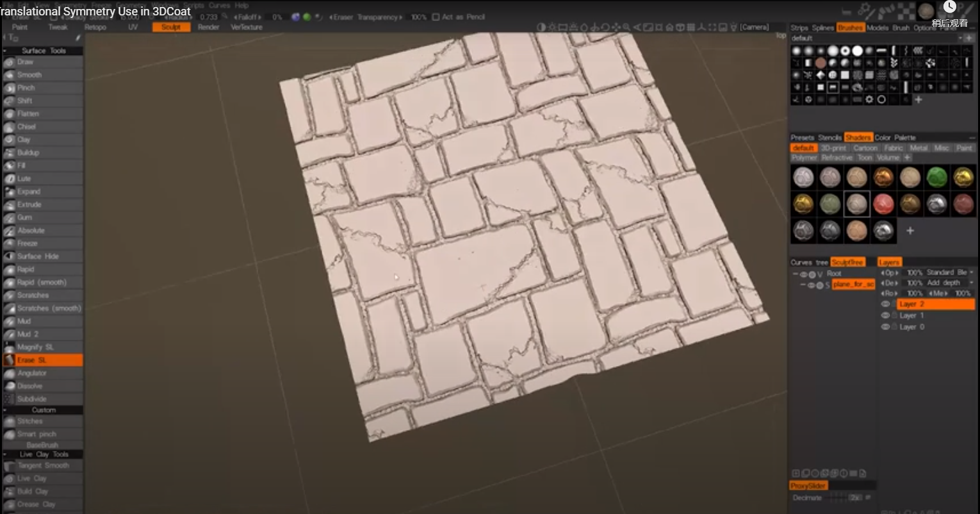Select the Refractive shader folder

pyautogui.click(x=837, y=158)
